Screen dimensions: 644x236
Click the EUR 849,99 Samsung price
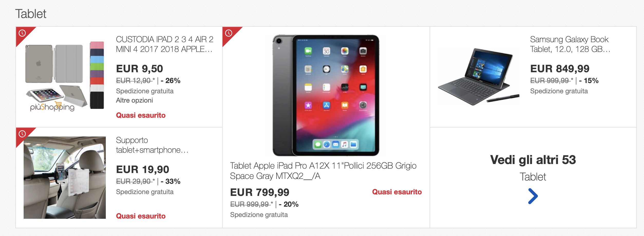[560, 69]
